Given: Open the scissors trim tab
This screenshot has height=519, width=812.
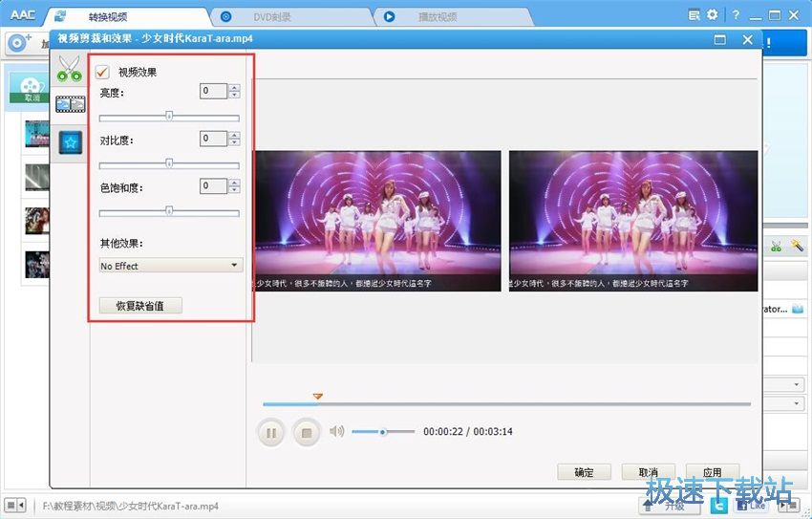Looking at the screenshot, I should [70, 69].
